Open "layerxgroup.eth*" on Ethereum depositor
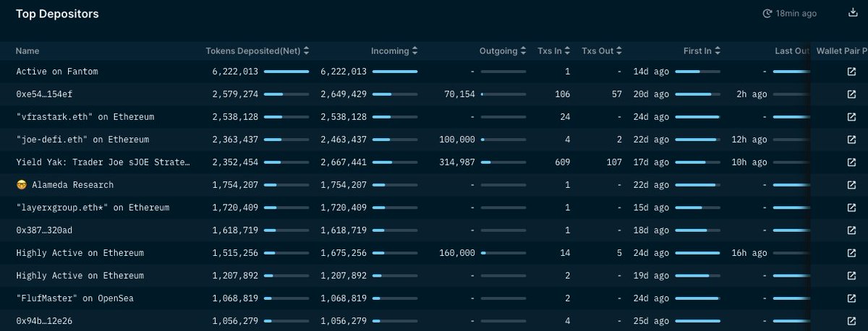Screen dimensions: 868x331 click(93, 207)
